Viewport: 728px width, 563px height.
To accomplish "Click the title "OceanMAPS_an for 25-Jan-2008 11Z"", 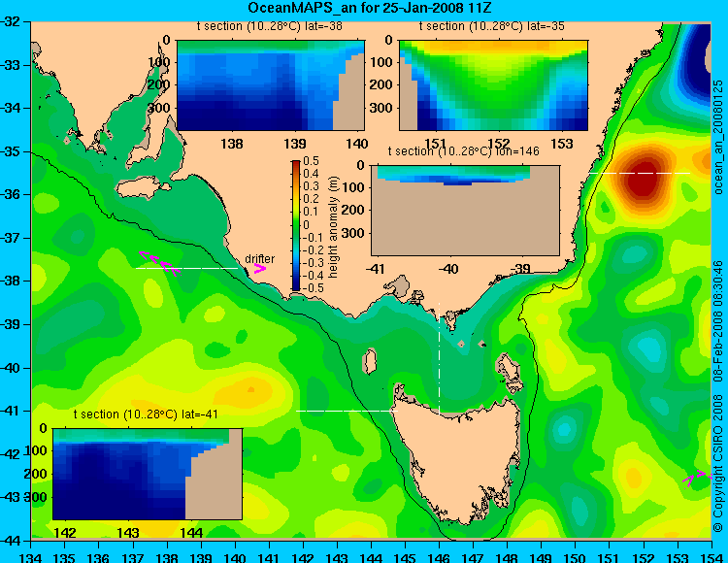I will tap(369, 8).
